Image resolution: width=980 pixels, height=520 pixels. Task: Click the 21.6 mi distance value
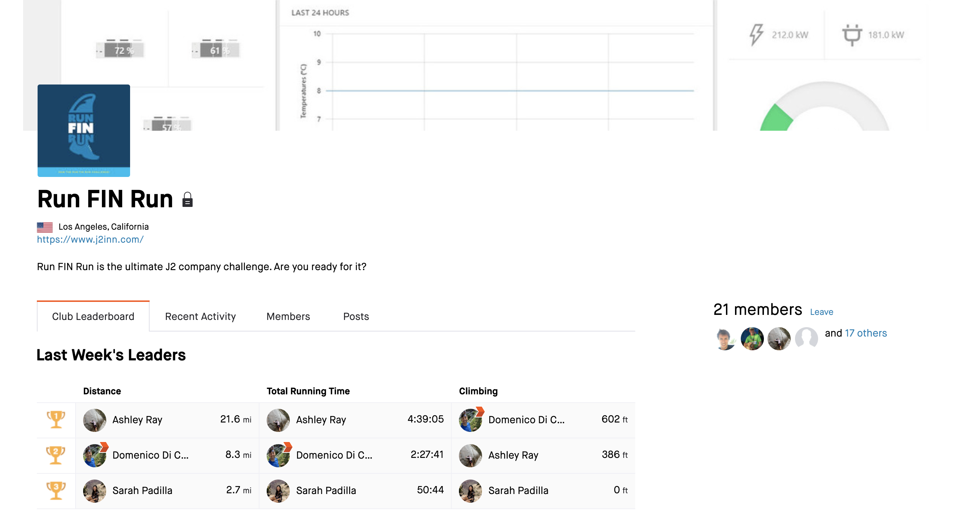pyautogui.click(x=236, y=419)
